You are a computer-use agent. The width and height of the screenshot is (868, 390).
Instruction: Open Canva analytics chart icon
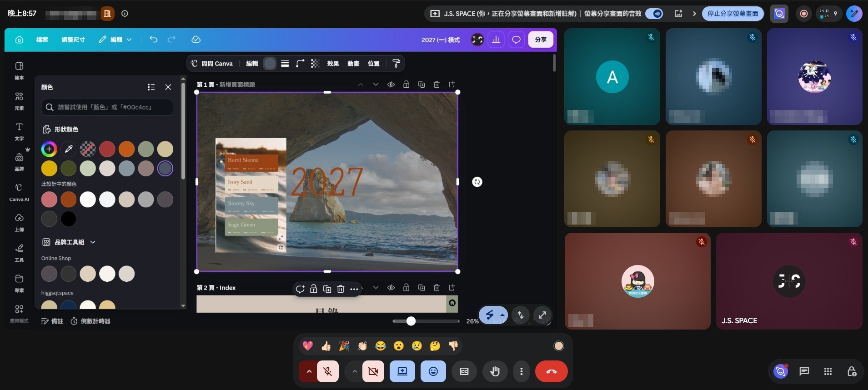pyautogui.click(x=496, y=40)
